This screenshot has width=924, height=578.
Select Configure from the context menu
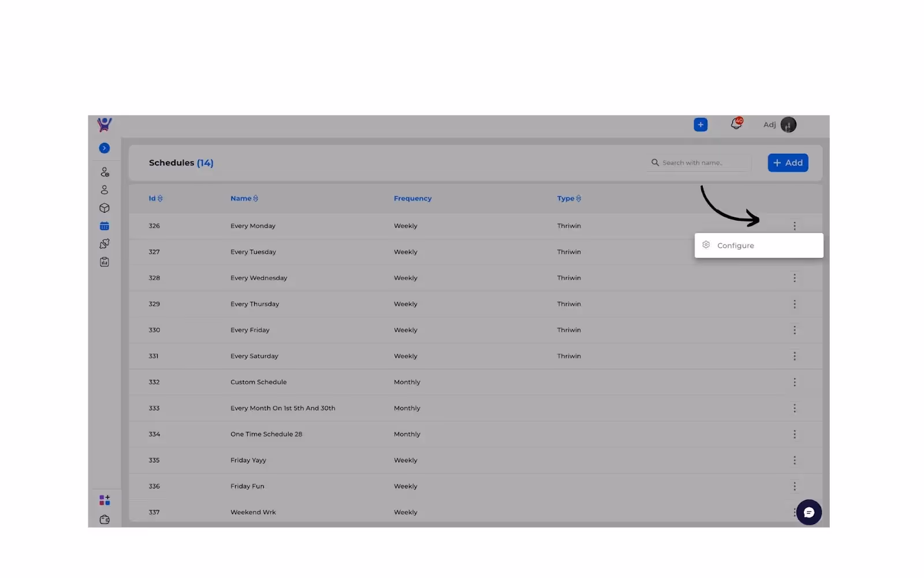click(x=759, y=246)
